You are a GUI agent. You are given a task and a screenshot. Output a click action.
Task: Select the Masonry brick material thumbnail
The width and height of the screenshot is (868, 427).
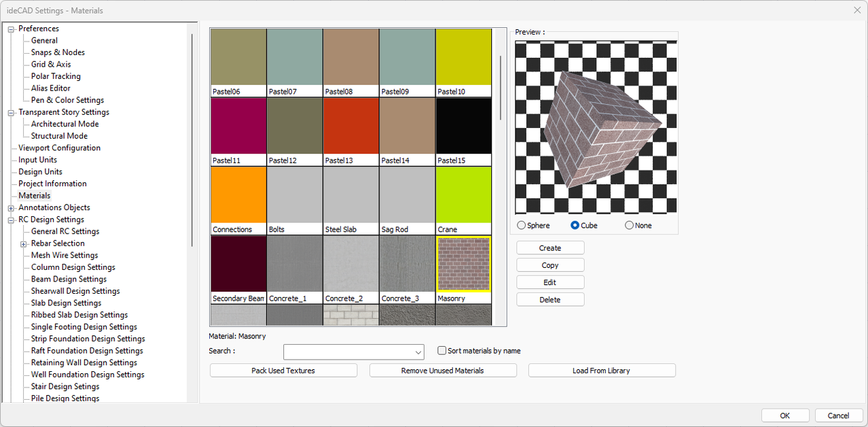463,264
